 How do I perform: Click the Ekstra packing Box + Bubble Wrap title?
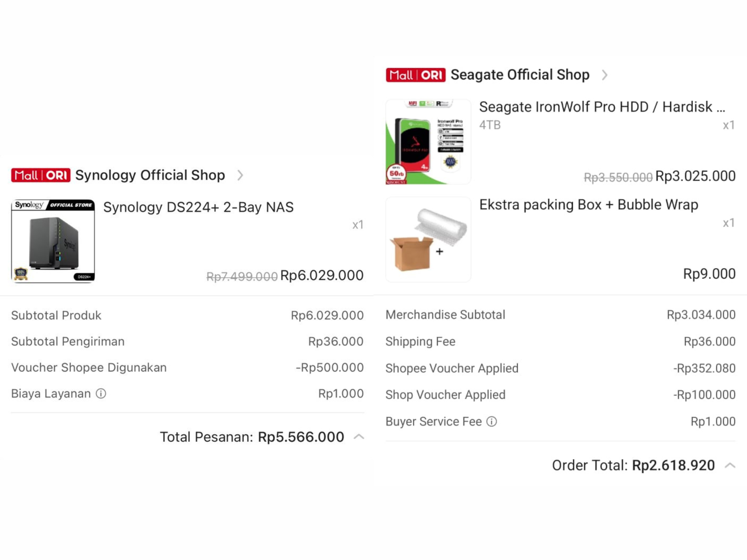(588, 205)
